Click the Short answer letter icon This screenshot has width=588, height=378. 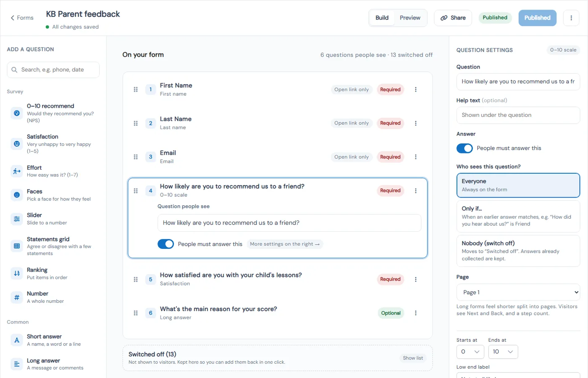[17, 340]
